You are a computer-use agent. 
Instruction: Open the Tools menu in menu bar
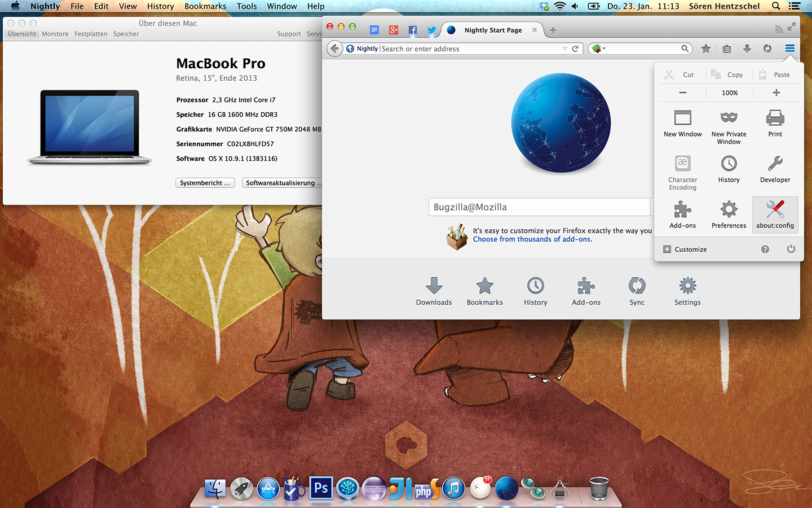(x=246, y=6)
